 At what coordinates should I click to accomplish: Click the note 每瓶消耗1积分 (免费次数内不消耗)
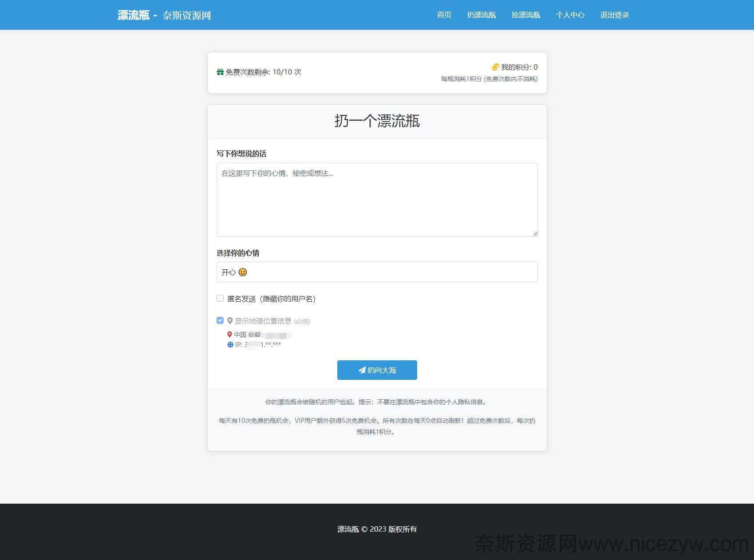click(x=489, y=79)
